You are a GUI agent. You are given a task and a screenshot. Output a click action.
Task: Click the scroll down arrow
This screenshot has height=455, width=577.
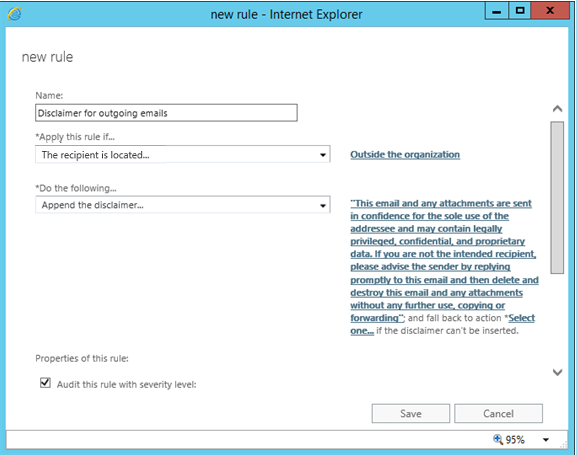click(557, 372)
